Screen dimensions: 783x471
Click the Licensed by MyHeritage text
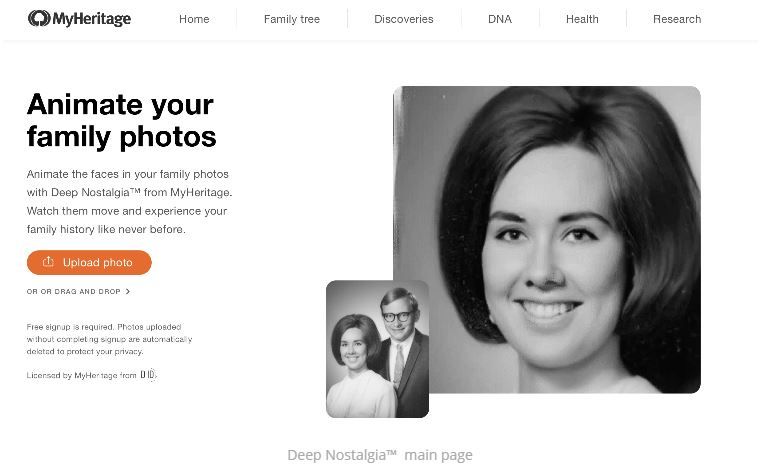pyautogui.click(x=81, y=375)
